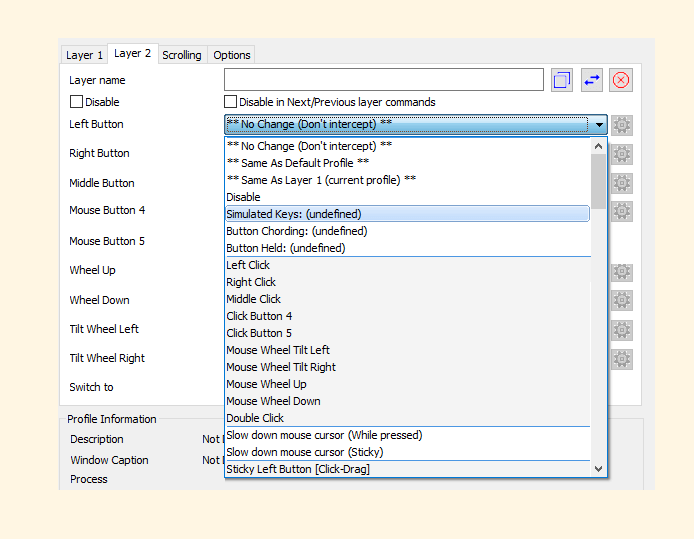
Task: Open gear settings for Left Button
Action: pyautogui.click(x=622, y=125)
